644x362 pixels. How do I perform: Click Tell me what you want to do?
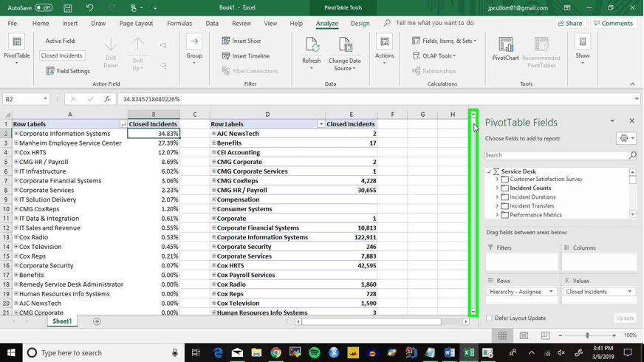click(x=434, y=23)
